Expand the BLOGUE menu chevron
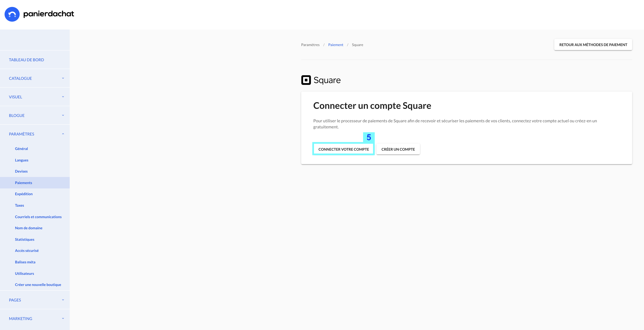Screen dimensions: 644x330 pos(63,115)
